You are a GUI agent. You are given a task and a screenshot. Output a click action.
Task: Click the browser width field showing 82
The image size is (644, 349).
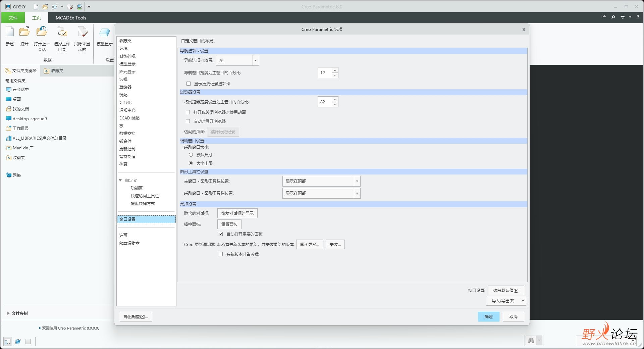pos(325,102)
